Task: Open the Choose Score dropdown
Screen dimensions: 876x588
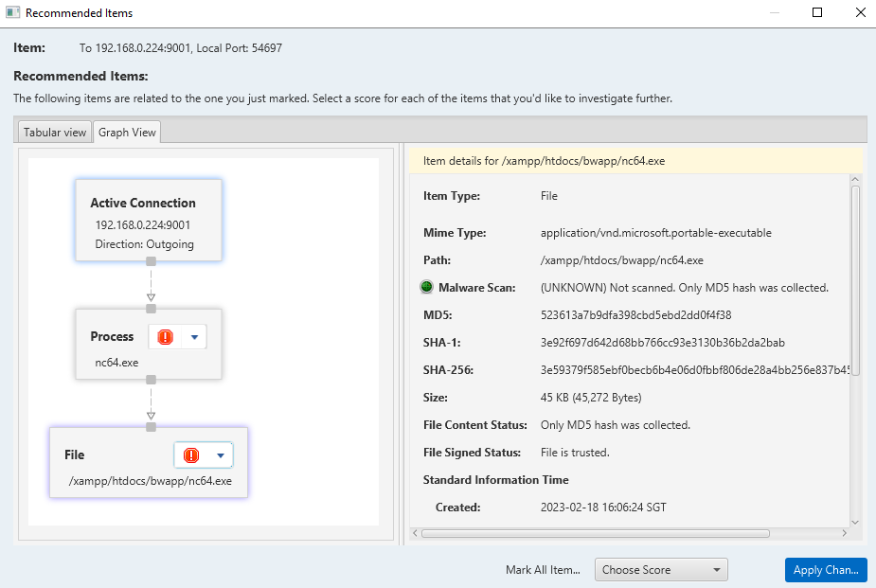Action: tap(660, 570)
